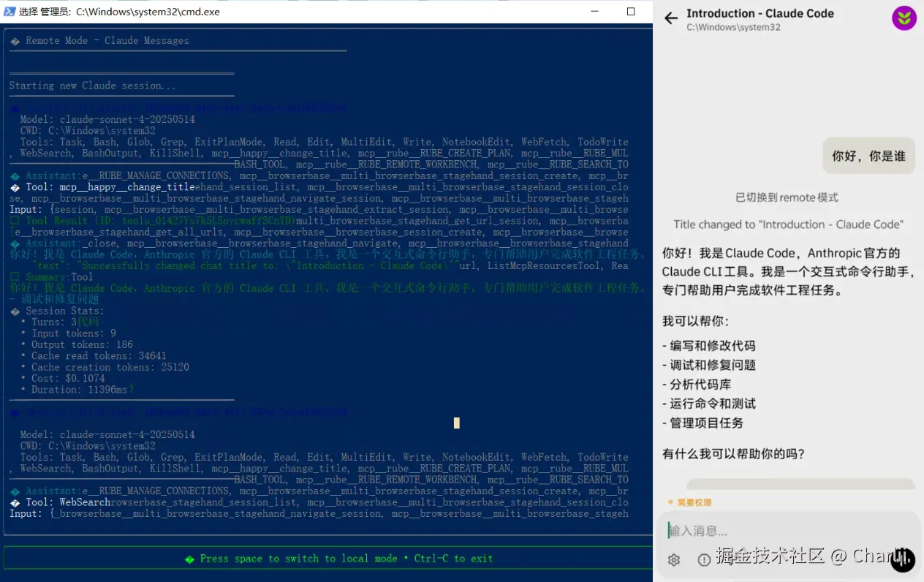Screen dimensions: 924x582
Task: Click the back arrow in chat header
Action: click(x=670, y=19)
